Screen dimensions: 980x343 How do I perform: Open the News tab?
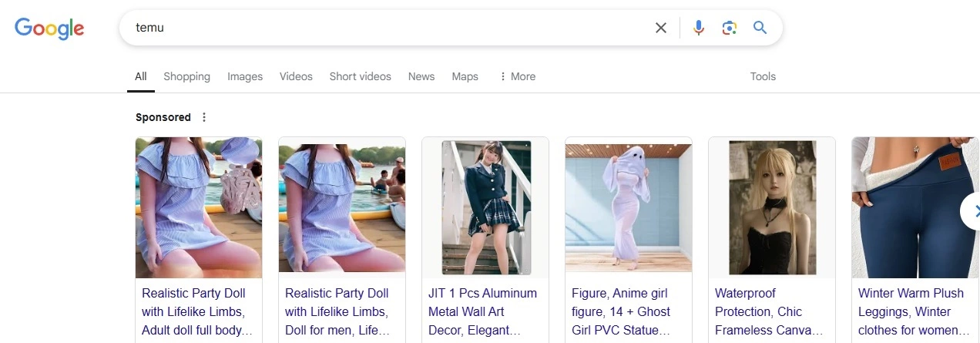click(x=421, y=76)
